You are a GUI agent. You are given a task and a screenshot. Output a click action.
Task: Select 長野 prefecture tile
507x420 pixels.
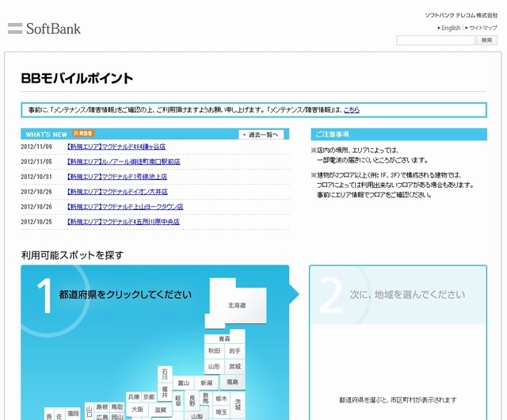[x=193, y=400]
